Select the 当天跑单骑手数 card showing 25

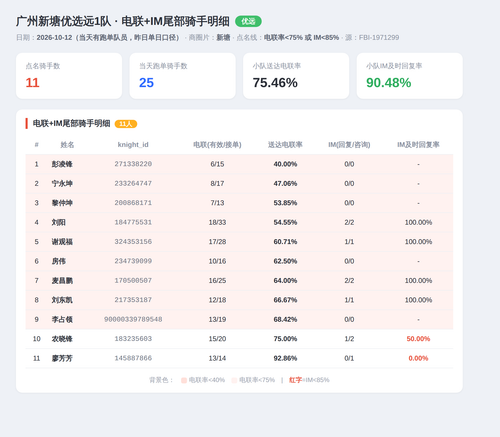pos(183,76)
